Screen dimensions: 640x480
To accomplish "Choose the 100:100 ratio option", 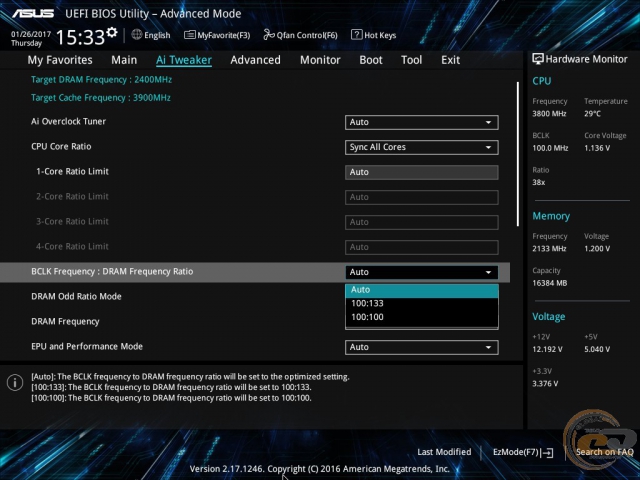I will click(422, 317).
